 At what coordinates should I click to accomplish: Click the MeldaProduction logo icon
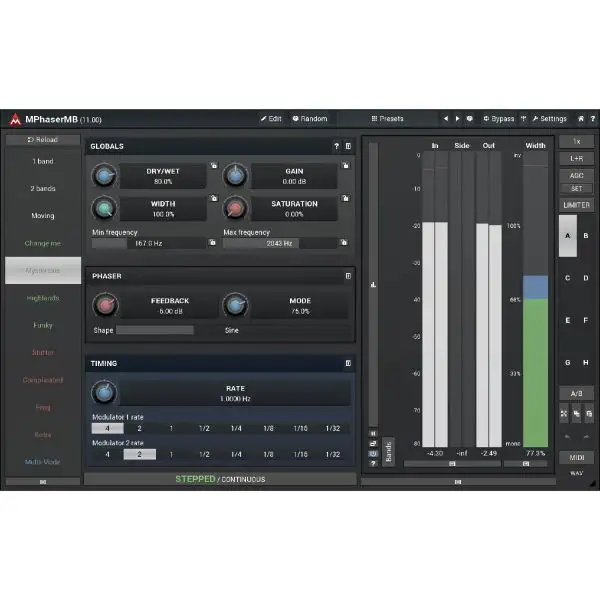pos(15,119)
